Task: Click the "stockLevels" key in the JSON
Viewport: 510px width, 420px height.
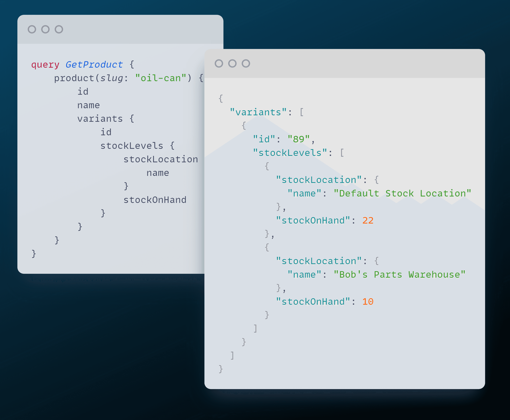Action: pyautogui.click(x=290, y=153)
